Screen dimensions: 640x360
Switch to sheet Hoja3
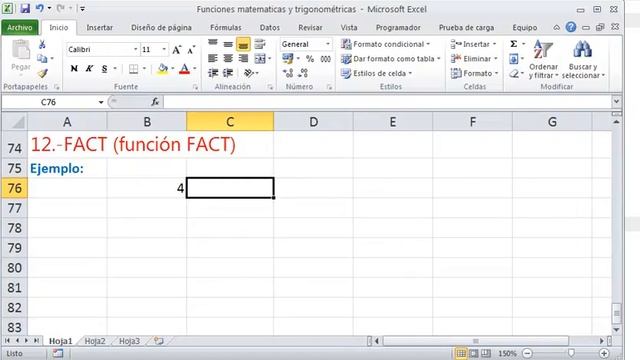pos(129,341)
